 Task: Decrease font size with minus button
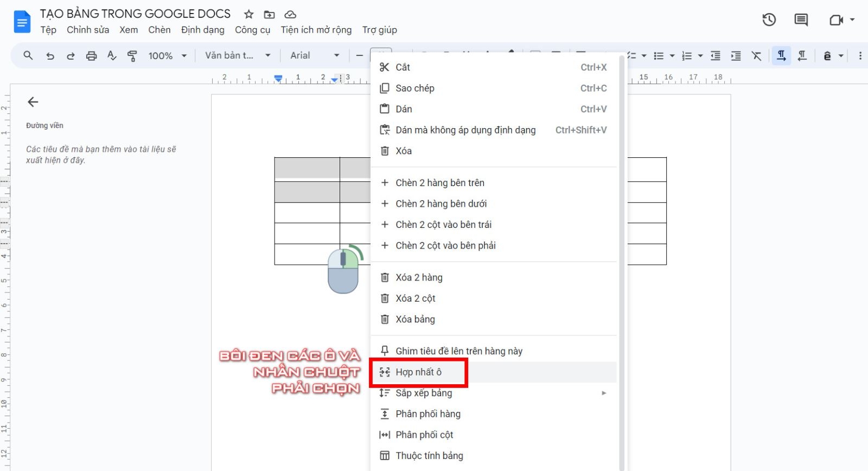tap(359, 55)
